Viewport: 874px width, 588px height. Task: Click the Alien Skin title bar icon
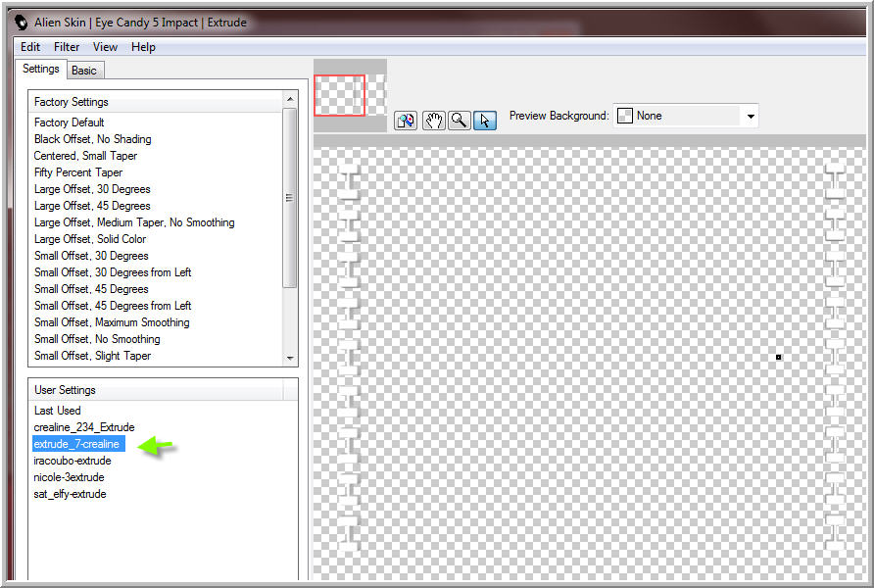[22, 23]
